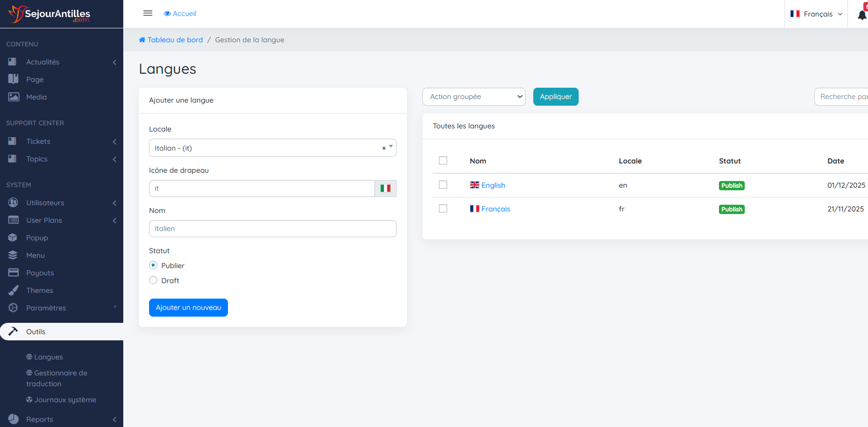The height and width of the screenshot is (427, 868).
Task: Expand the Tickets submenu chevron
Action: coord(114,142)
